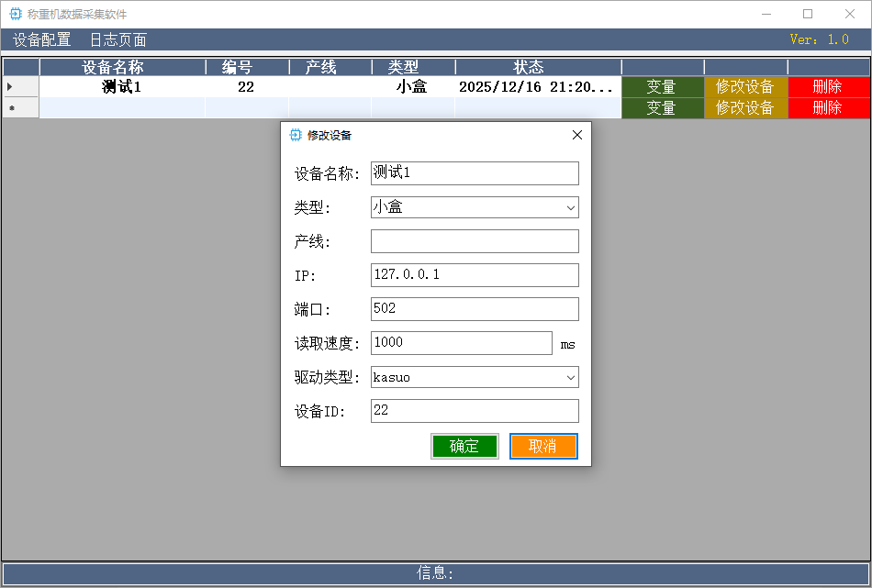Expand the 类型 combo box arrow

click(x=571, y=206)
